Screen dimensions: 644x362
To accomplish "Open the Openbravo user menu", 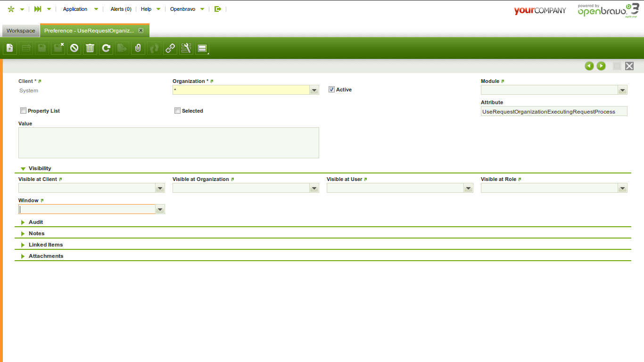I will (x=188, y=9).
